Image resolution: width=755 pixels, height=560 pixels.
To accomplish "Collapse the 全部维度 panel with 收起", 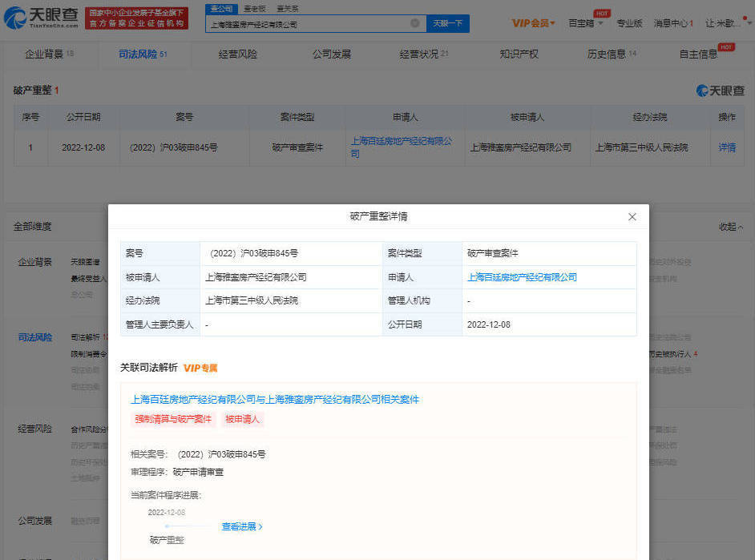I will pyautogui.click(x=730, y=227).
